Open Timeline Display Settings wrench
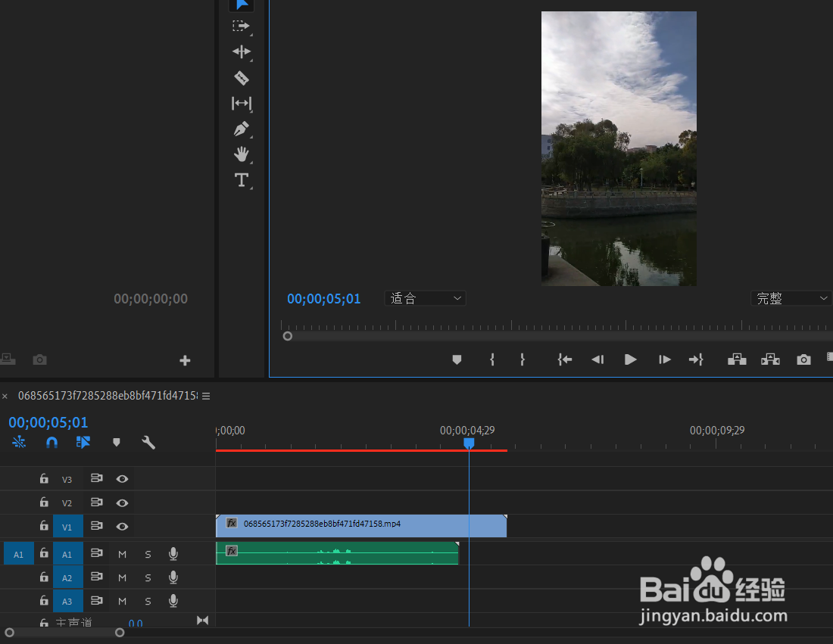This screenshot has height=644, width=833. coord(148,442)
